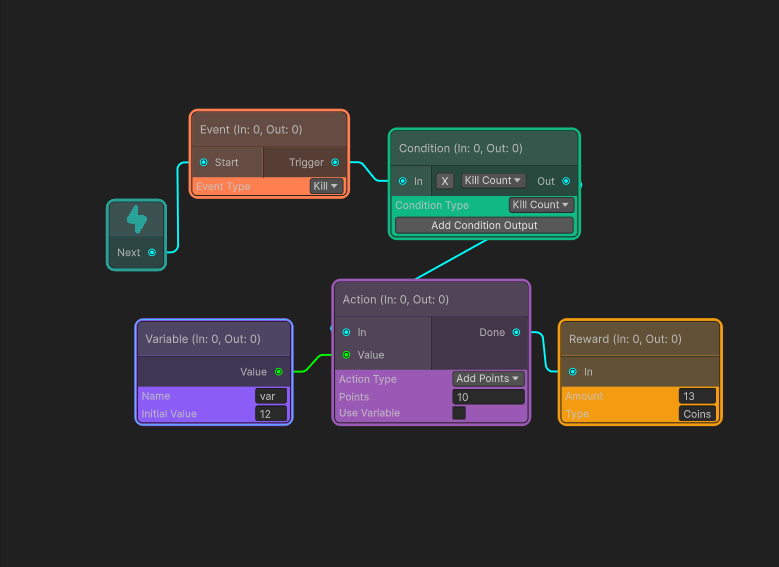Toggle the Use Variable checkbox

click(x=459, y=413)
